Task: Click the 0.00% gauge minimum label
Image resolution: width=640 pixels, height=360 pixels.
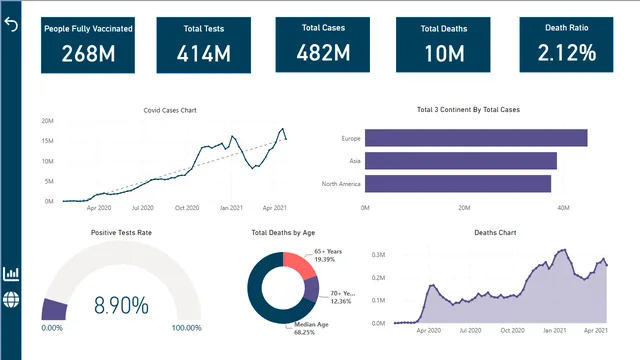Action: (x=52, y=328)
